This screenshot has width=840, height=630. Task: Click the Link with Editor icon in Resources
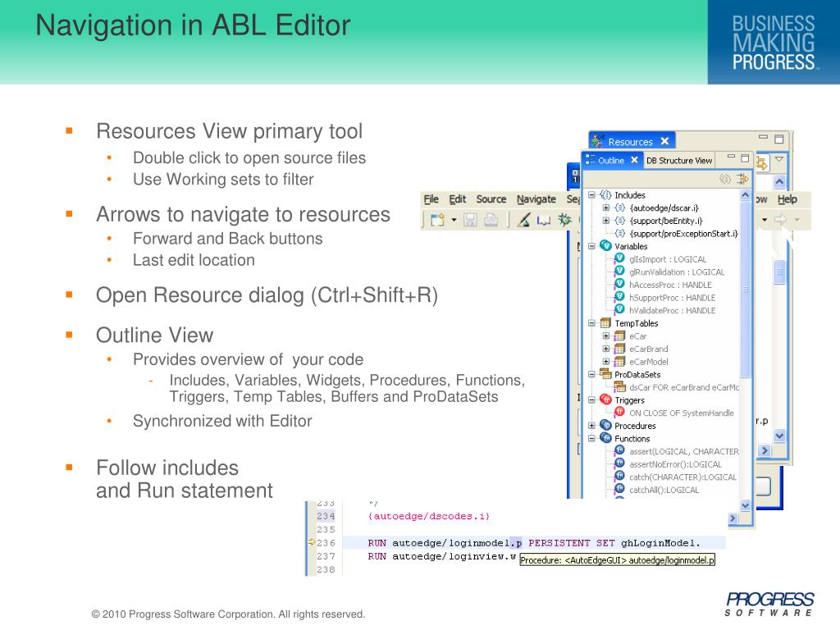[x=762, y=163]
